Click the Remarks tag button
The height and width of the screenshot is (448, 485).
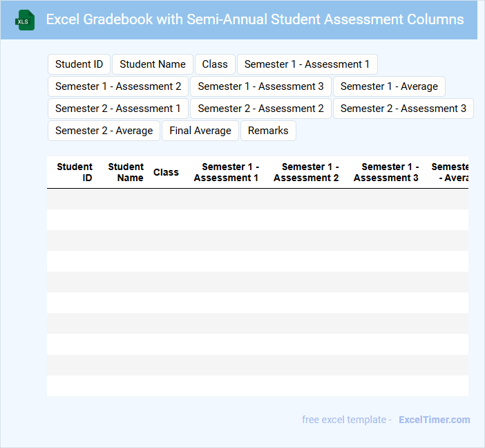[268, 131]
